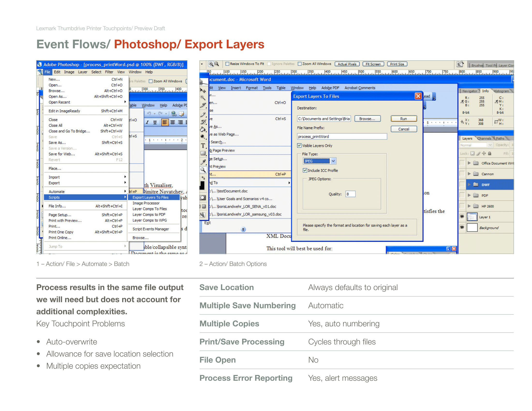Show the HP 2600 layer group
This screenshot has height=411, width=532.
tap(462, 206)
